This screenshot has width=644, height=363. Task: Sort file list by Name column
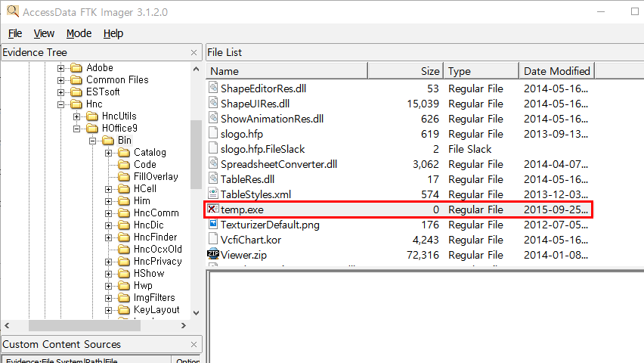coord(286,71)
